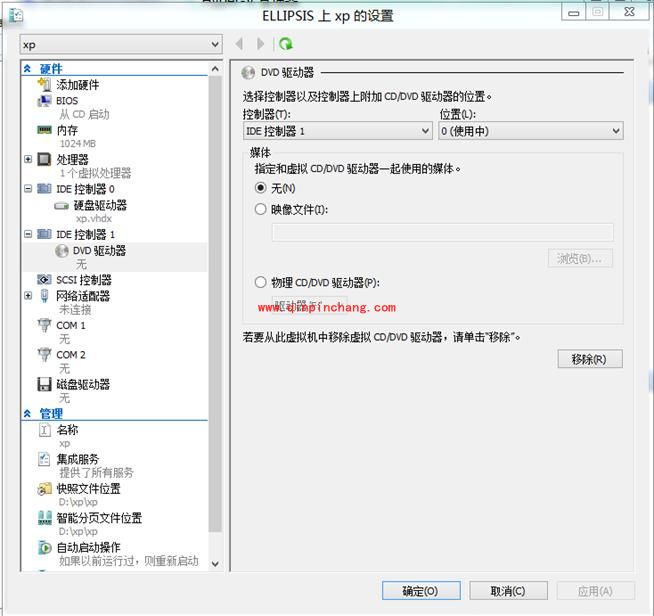Click the processor (处理器) icon
This screenshot has height=616, width=654.
pos(44,159)
